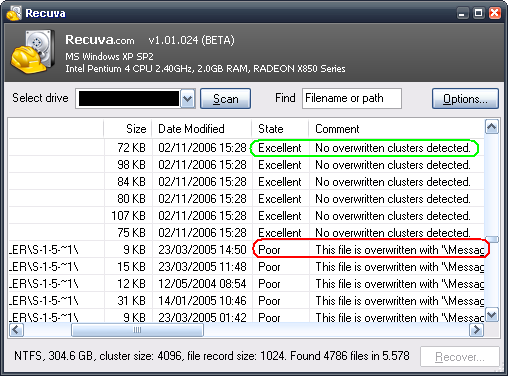The width and height of the screenshot is (508, 376).
Task: Click the Scan button
Action: tap(225, 99)
